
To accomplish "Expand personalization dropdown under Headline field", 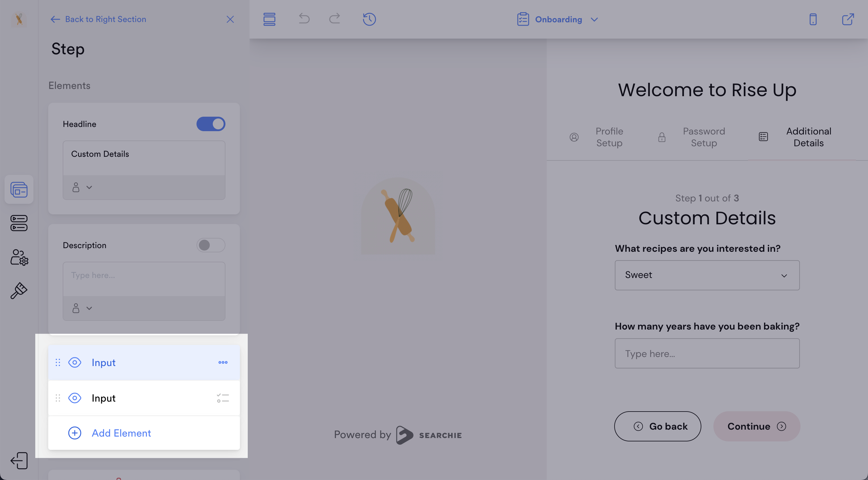I will (x=82, y=187).
